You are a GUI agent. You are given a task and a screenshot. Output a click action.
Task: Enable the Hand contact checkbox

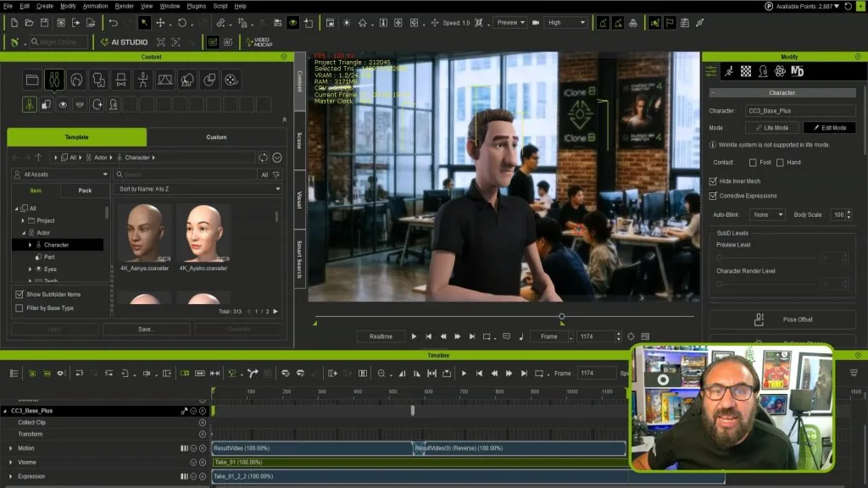tap(780, 163)
